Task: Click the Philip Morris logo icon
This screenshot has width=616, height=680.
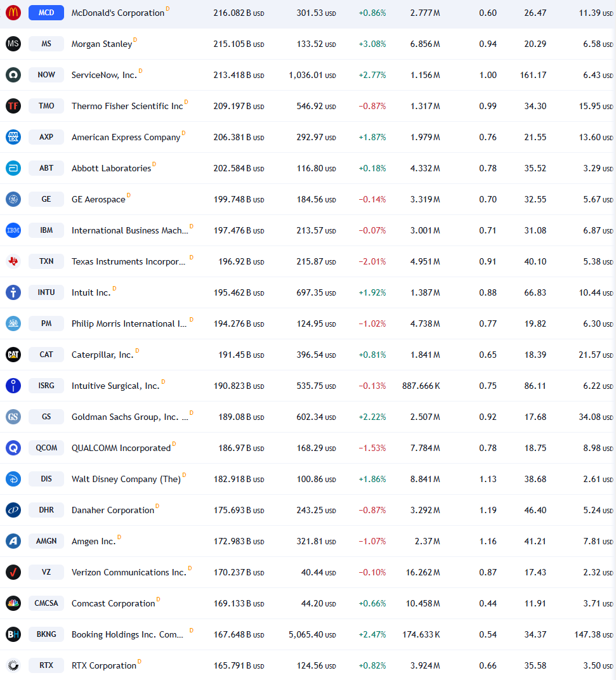Action: click(13, 324)
